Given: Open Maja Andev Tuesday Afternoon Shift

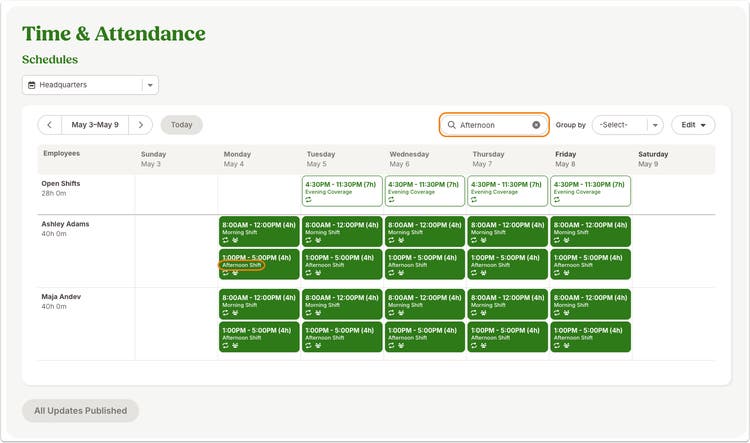Looking at the screenshot, I should 342,337.
